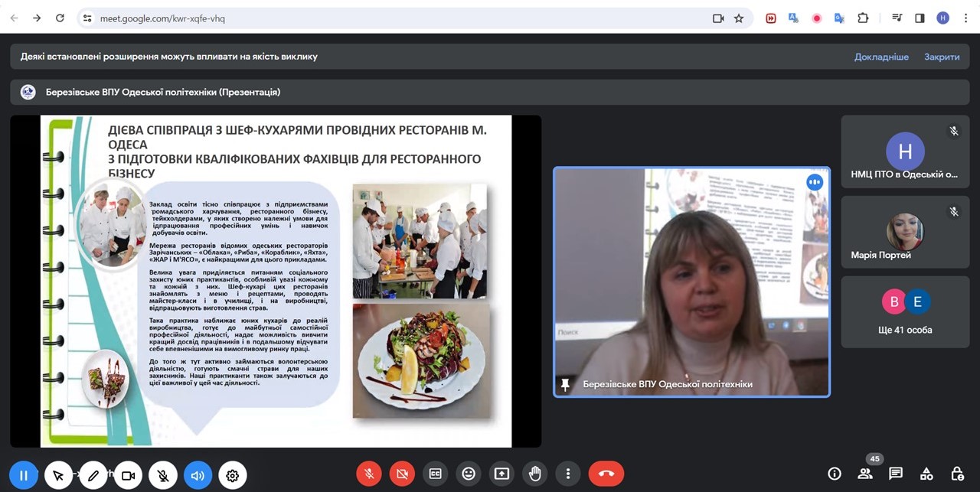This screenshot has width=980, height=492.
Task: Turn on microphone in Meet call bar
Action: [x=368, y=474]
